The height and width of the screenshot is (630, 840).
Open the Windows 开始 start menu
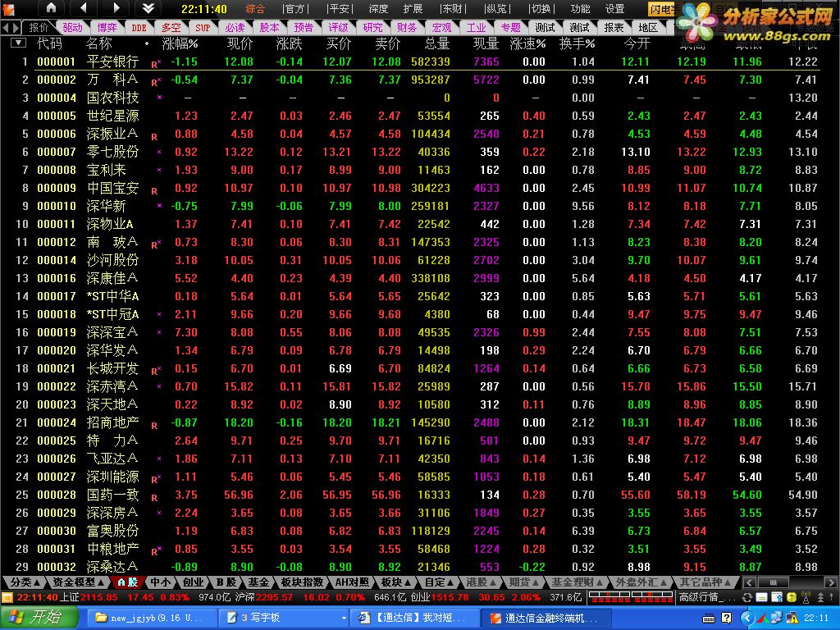39,617
